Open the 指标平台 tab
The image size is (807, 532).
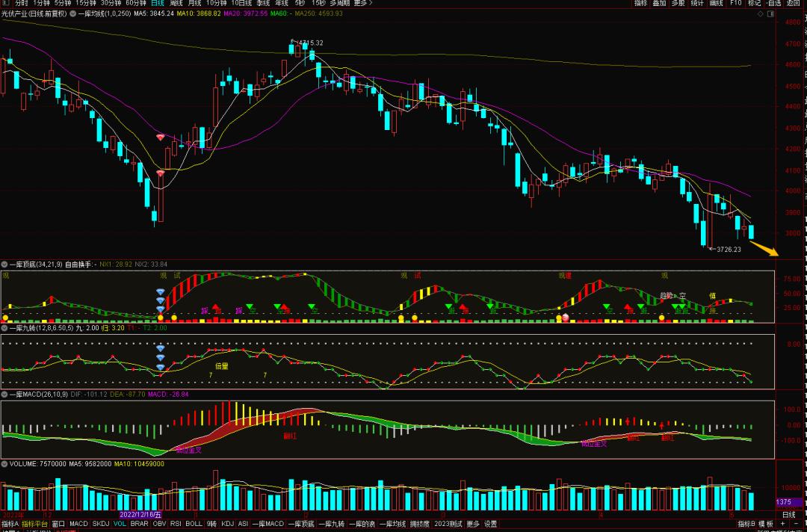[x=34, y=524]
